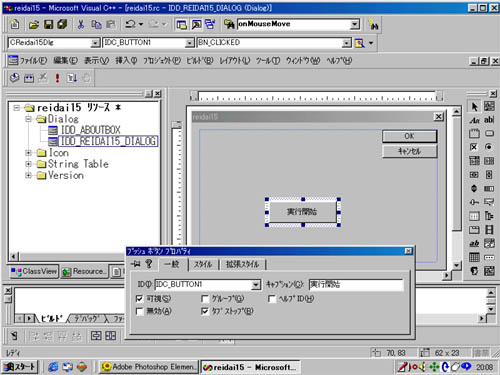Enable the 無効 (Disabled) checkbox
The image size is (500, 375).
click(140, 311)
